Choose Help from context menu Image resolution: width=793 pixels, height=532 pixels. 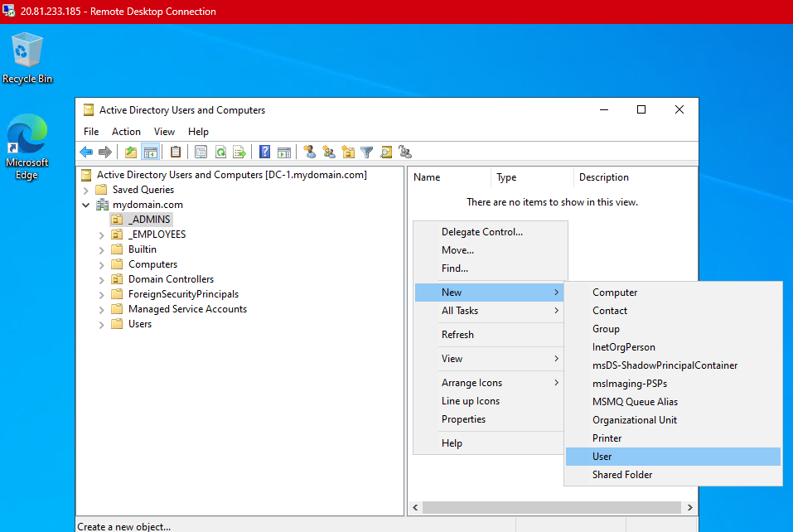point(489,443)
